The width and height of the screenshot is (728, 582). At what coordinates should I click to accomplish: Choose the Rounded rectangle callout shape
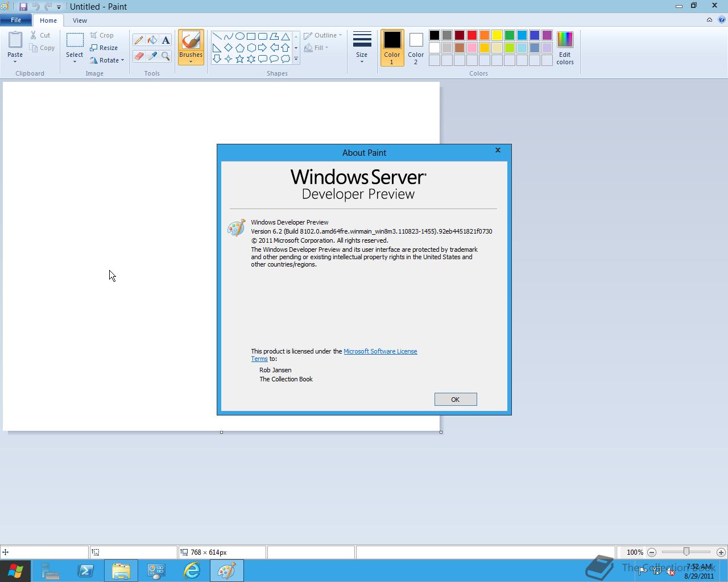click(x=262, y=59)
